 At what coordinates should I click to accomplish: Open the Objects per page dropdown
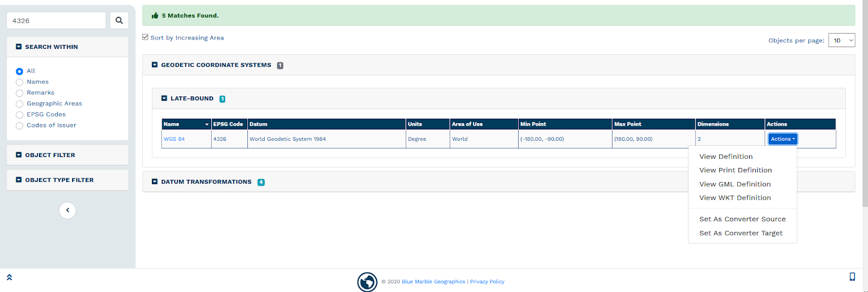click(841, 41)
